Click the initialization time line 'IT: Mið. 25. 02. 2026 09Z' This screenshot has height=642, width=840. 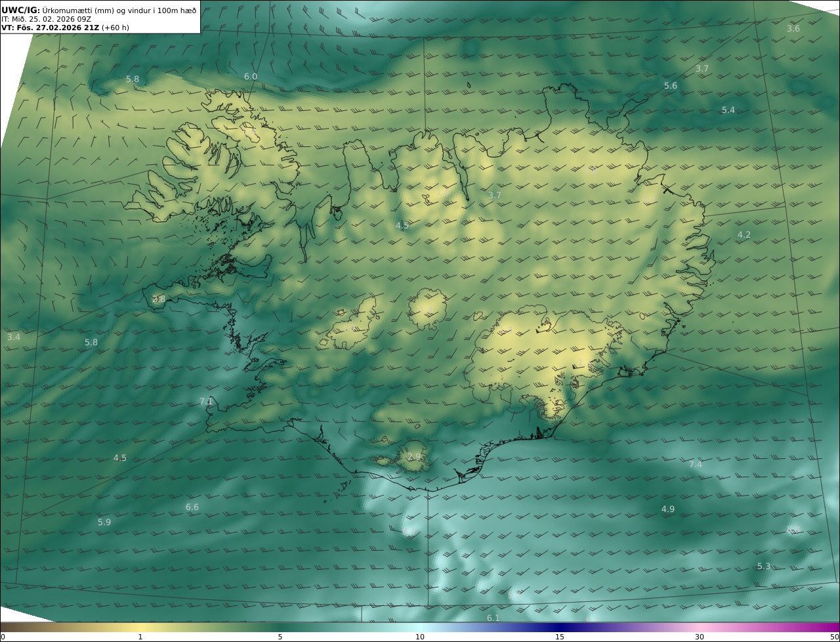pos(47,19)
